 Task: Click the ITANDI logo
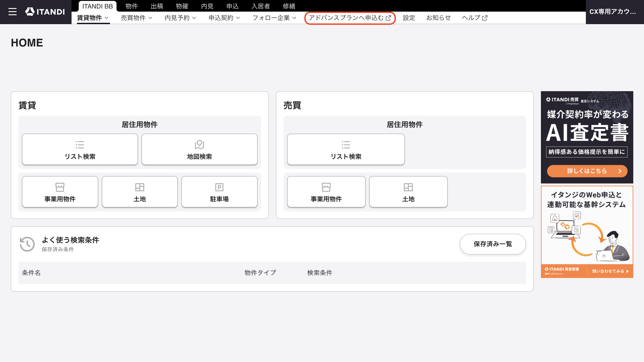click(x=45, y=12)
